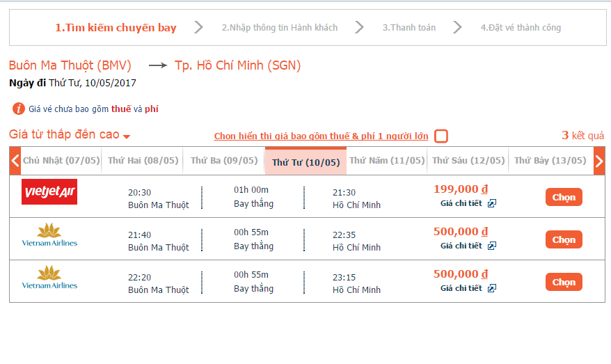Screen dimensions: 611x364
Task: Click the 'Buôn Ma Thuột (BMV)' origin heading
Action: (70, 65)
